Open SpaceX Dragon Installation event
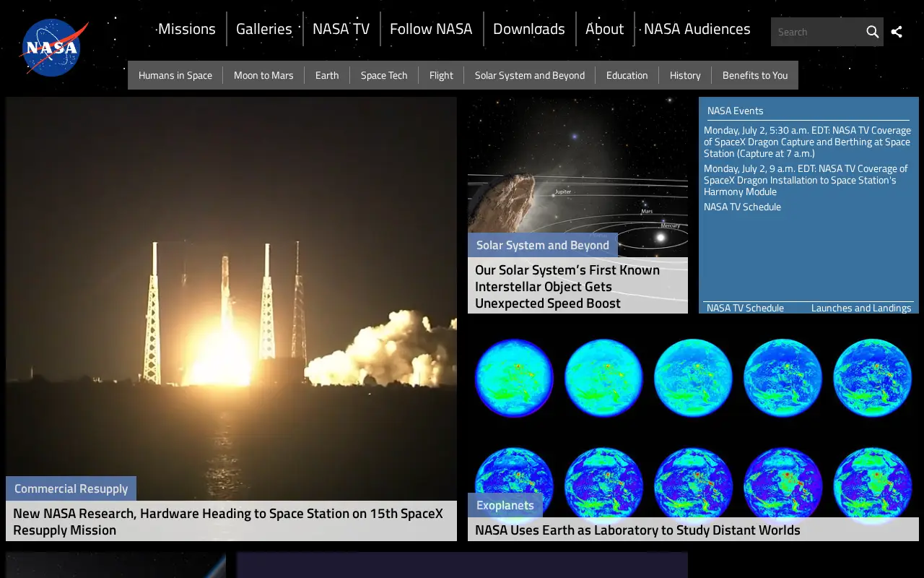The height and width of the screenshot is (578, 924). 806,180
